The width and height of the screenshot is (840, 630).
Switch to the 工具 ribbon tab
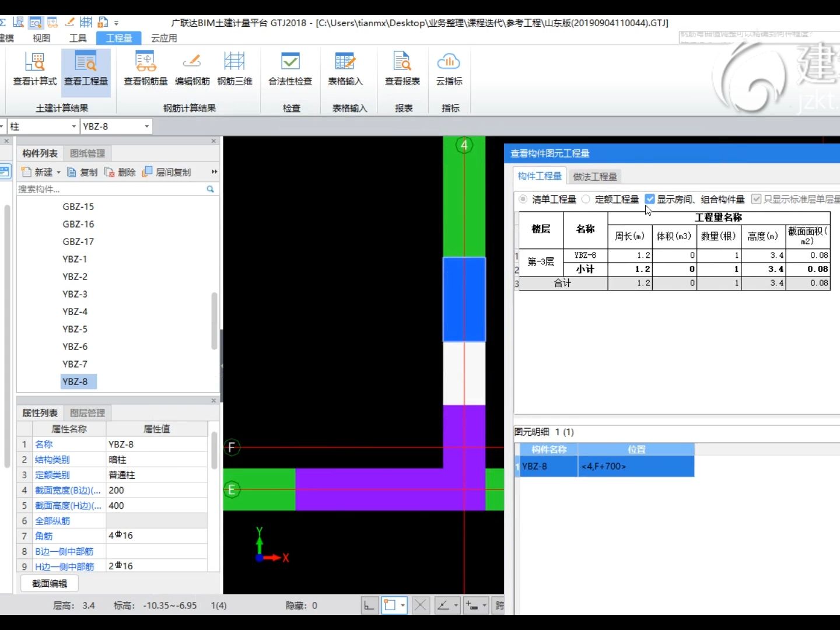pyautogui.click(x=78, y=38)
